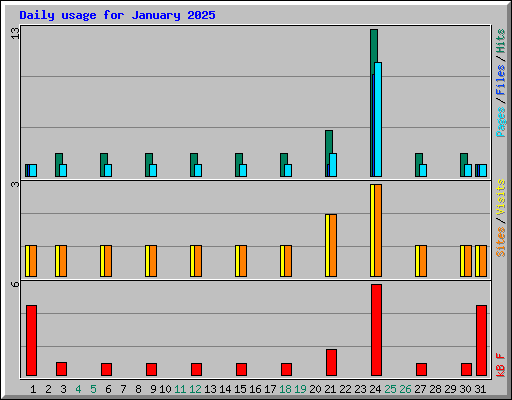The width and height of the screenshot is (512, 400).
Task: Click day label "16" on the axis
Action: pos(255,389)
